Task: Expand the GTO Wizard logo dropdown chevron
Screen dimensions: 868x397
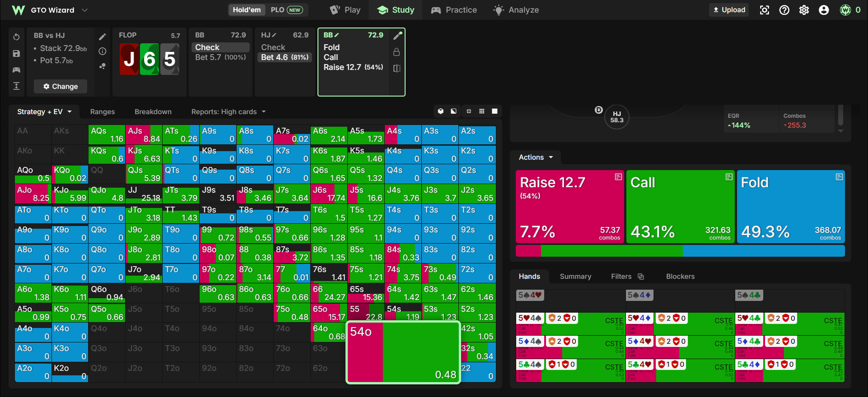Action: (x=84, y=10)
